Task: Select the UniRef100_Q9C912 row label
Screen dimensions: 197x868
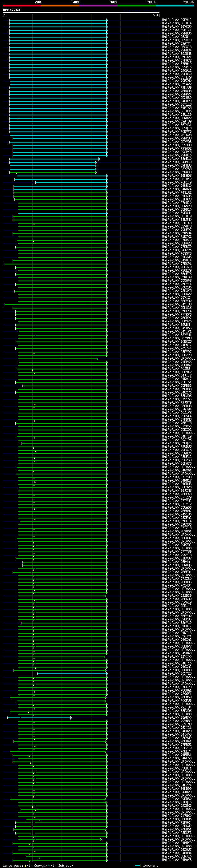Action: [177, 71]
